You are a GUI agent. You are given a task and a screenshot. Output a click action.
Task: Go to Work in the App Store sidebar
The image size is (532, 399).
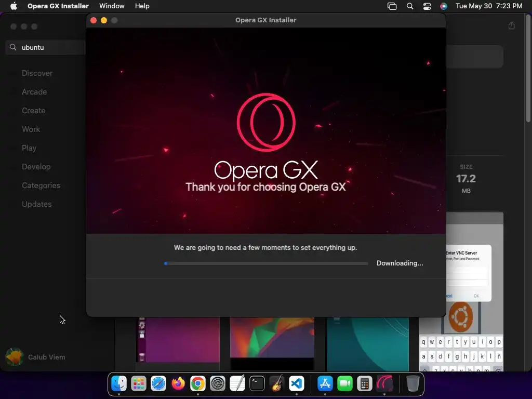pos(31,129)
